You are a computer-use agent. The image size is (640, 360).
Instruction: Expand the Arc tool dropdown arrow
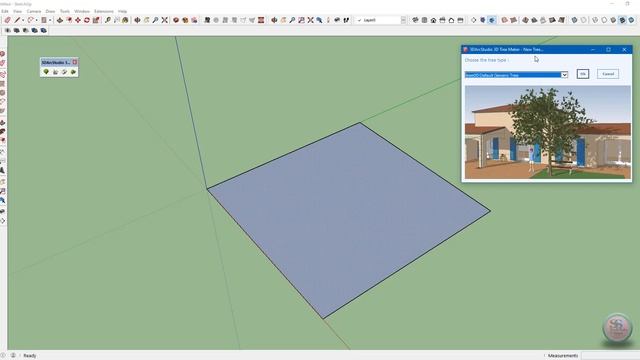pos(36,20)
